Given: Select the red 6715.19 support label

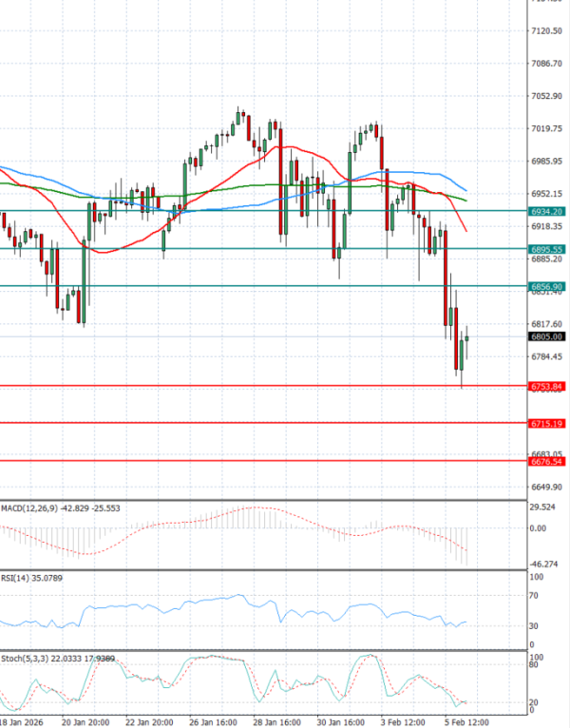Looking at the screenshot, I should 545,423.
